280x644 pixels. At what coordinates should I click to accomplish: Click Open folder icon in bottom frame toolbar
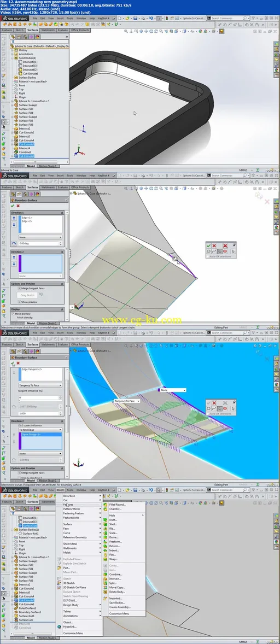tap(127, 490)
